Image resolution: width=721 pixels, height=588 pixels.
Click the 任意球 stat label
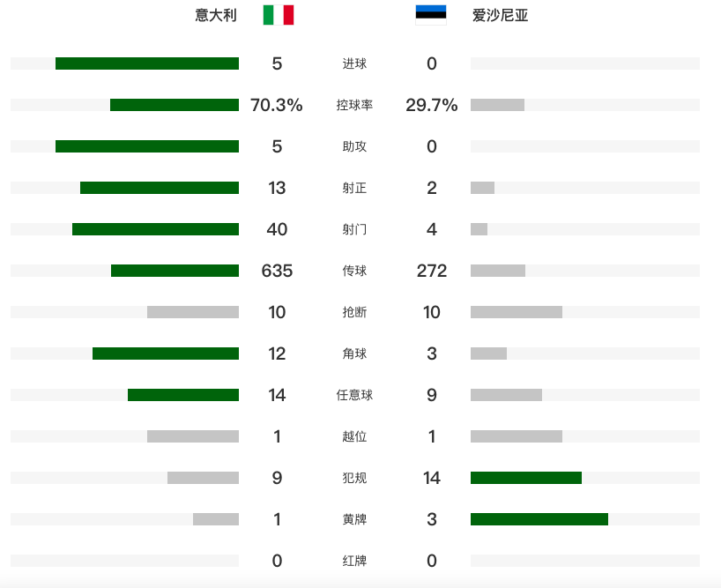click(x=354, y=395)
